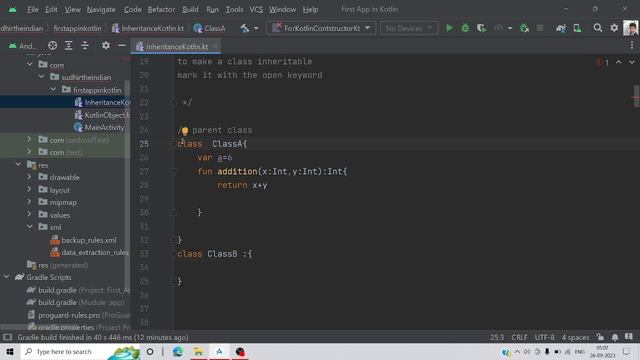
Task: Open backup_rules.xml in project tree
Action: [83, 240]
